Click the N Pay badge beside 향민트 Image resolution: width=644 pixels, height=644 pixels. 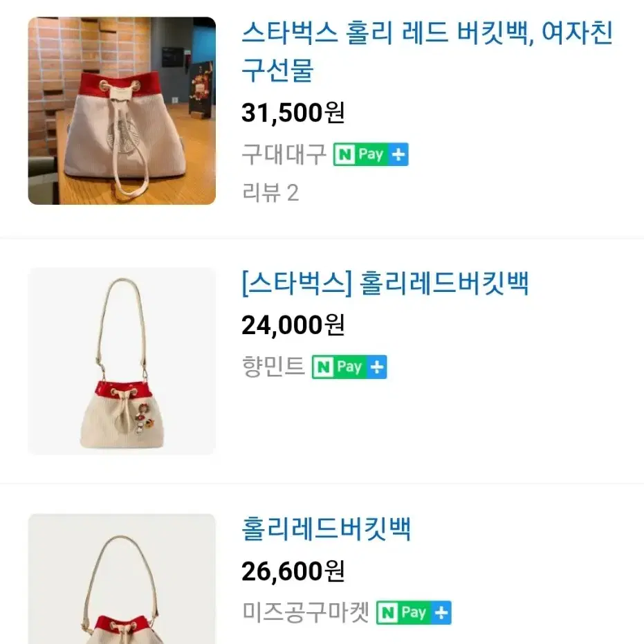(349, 367)
